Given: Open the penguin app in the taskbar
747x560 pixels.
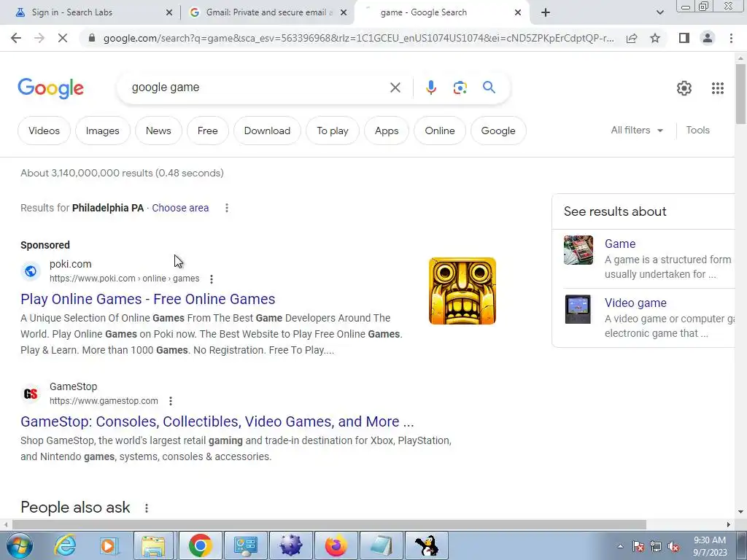Looking at the screenshot, I should pos(426,545).
